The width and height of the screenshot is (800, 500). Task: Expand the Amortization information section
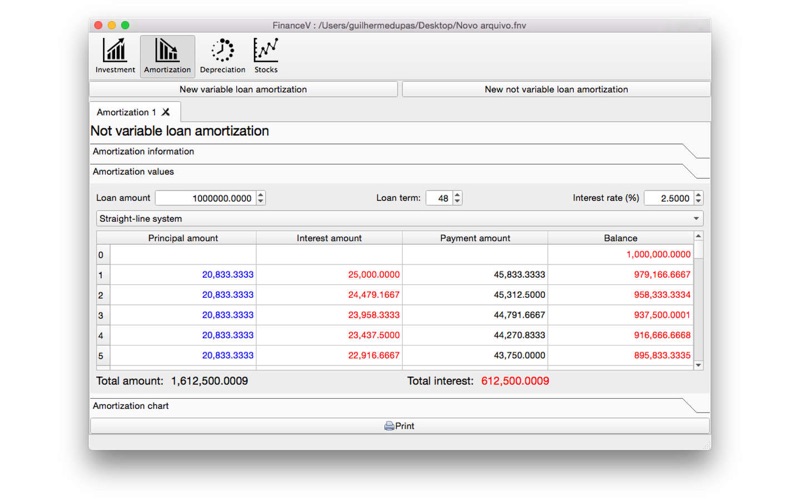tap(399, 152)
